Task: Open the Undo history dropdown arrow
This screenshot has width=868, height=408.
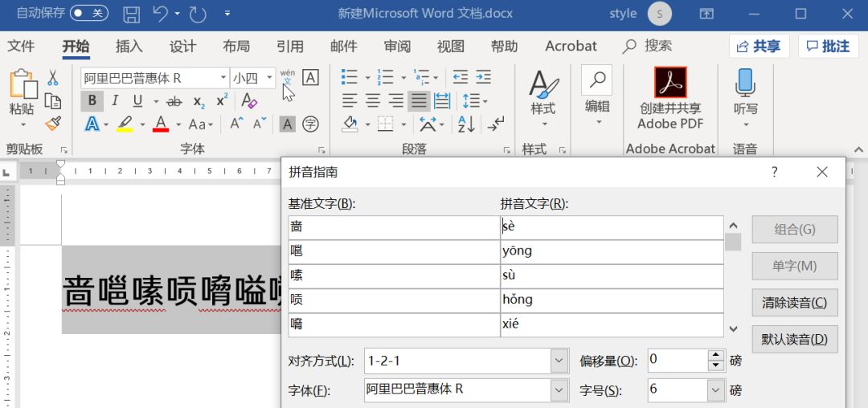Action: point(177,14)
